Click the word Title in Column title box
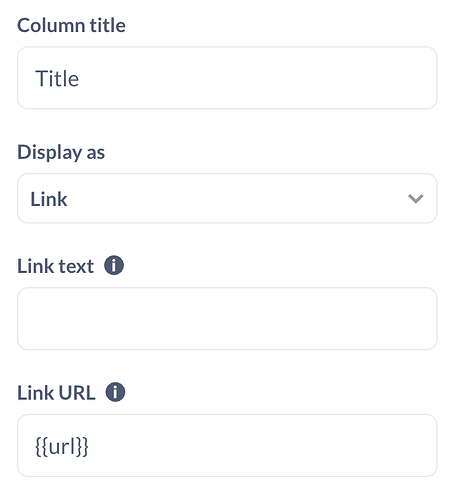Screen dimensions: 456x499 (57, 79)
